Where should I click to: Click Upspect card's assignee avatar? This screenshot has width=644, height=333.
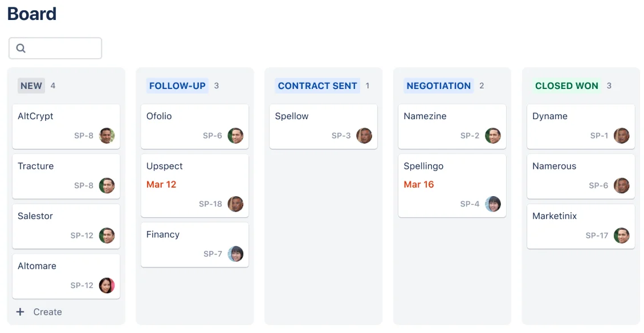[x=236, y=204]
